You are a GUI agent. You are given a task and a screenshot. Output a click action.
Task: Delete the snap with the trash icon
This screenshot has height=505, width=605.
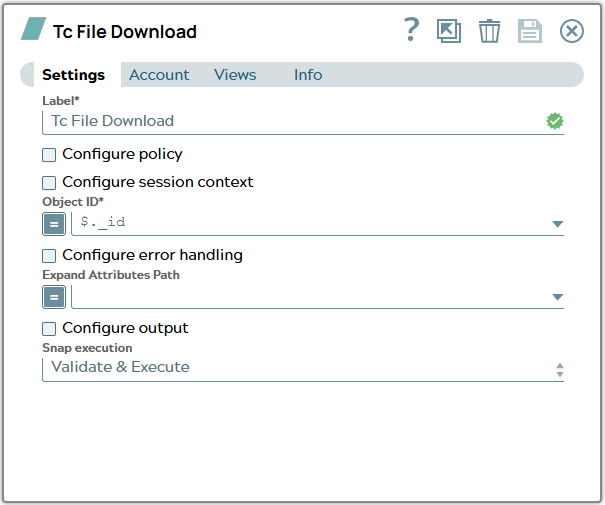pos(489,31)
